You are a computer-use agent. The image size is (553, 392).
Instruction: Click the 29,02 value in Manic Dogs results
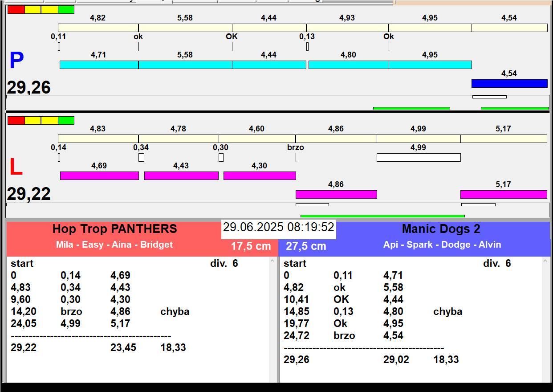(396, 359)
